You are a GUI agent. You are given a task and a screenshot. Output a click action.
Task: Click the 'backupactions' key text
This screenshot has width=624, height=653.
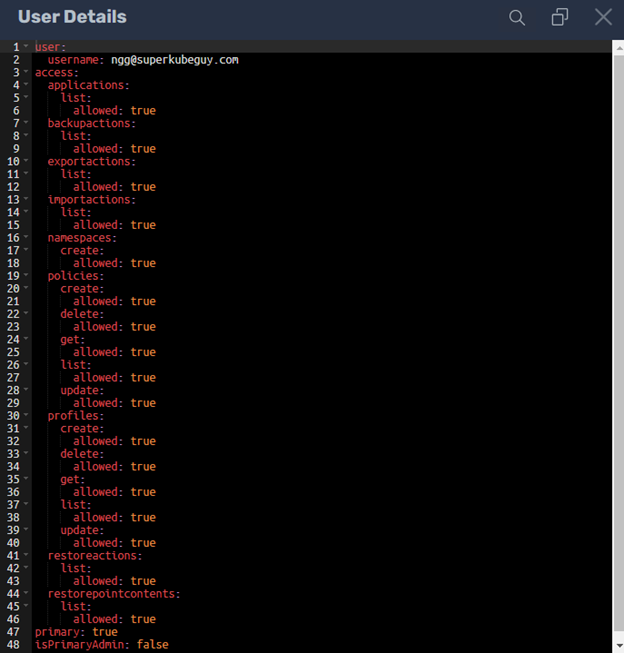click(x=89, y=123)
